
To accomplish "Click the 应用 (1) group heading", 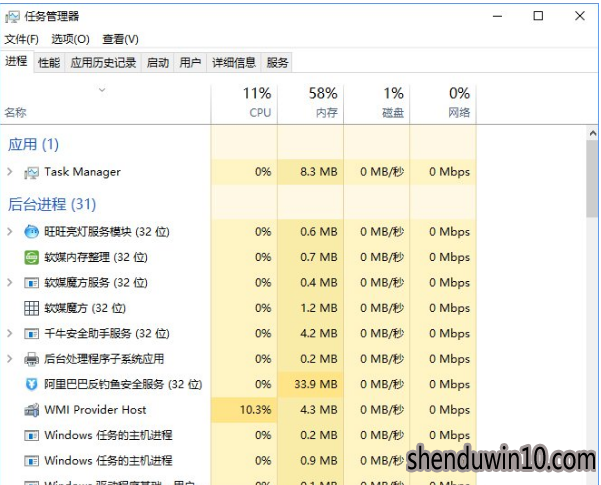I will point(33,145).
